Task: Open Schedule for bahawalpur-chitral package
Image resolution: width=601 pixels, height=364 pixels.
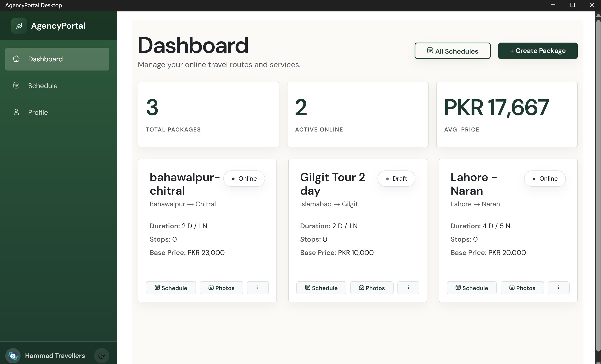Action: coord(171,288)
